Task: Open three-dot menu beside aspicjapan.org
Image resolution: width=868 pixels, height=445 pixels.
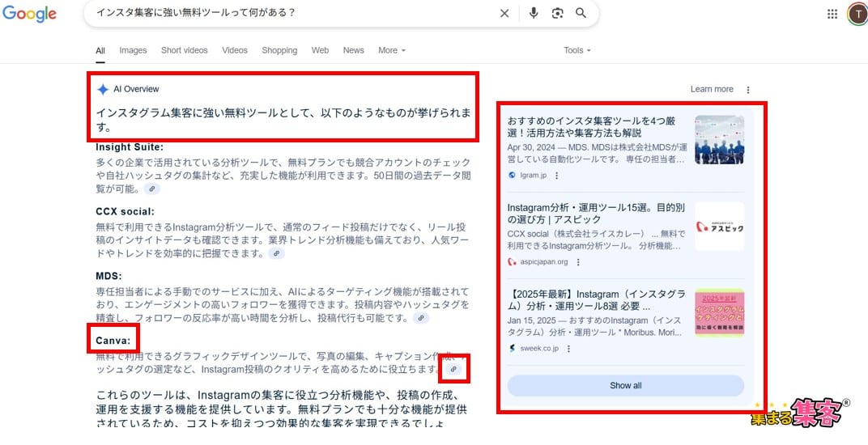Action: pos(578,262)
